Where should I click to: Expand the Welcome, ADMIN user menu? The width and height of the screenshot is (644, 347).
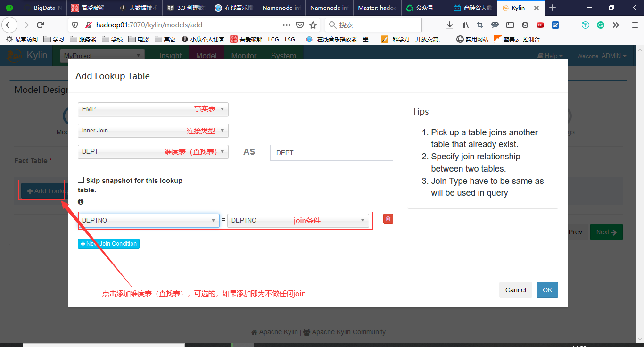click(x=602, y=56)
